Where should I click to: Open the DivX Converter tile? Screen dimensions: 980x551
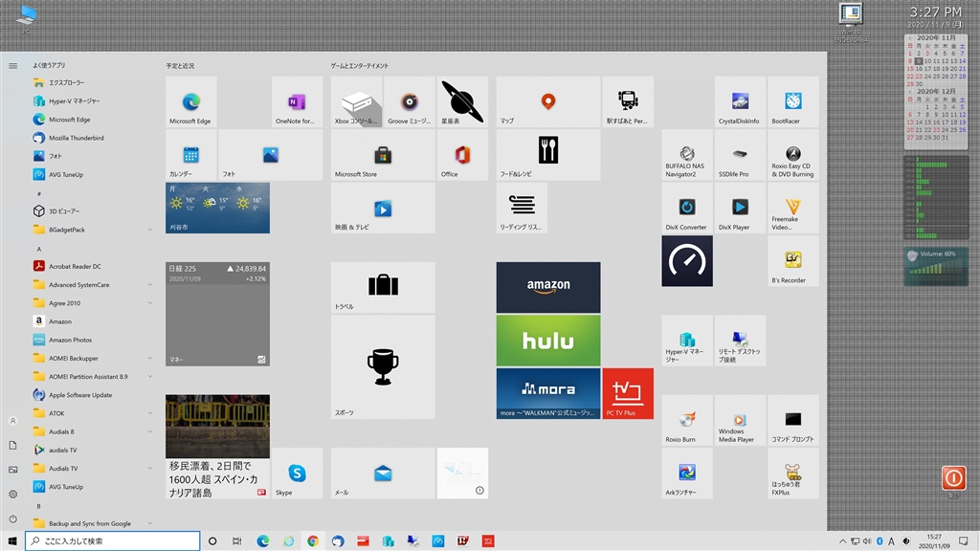coord(687,208)
